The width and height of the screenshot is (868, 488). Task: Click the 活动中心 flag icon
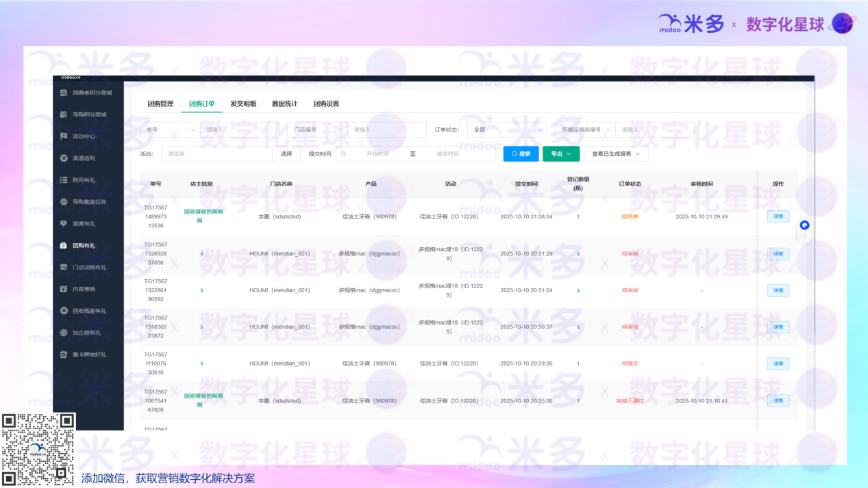pos(64,136)
